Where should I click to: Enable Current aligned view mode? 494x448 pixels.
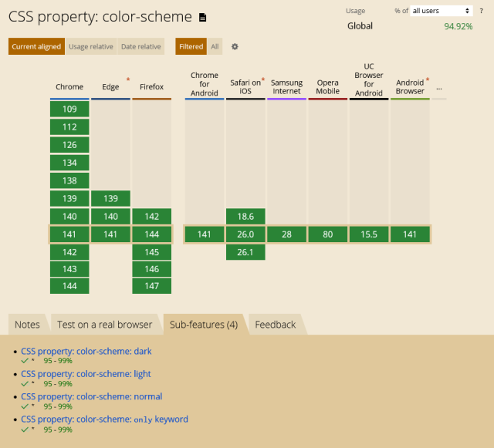click(x=36, y=46)
